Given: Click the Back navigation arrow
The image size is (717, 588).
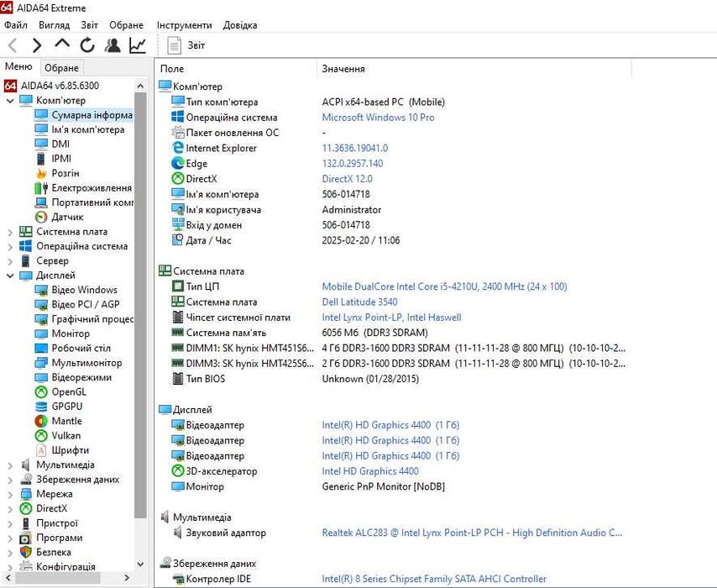Looking at the screenshot, I should coord(13,45).
